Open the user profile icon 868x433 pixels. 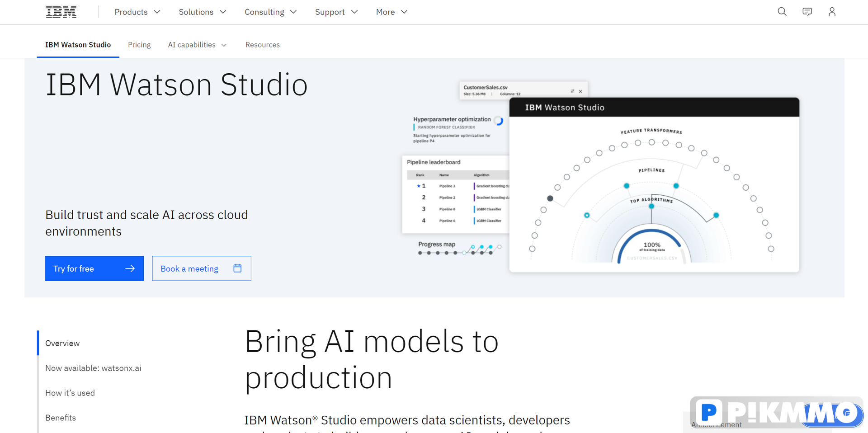click(832, 12)
